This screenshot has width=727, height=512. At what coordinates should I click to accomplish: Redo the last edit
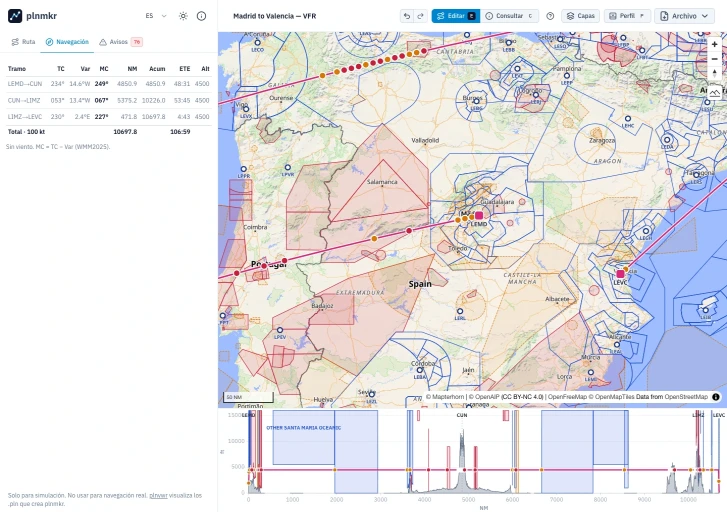tap(421, 16)
